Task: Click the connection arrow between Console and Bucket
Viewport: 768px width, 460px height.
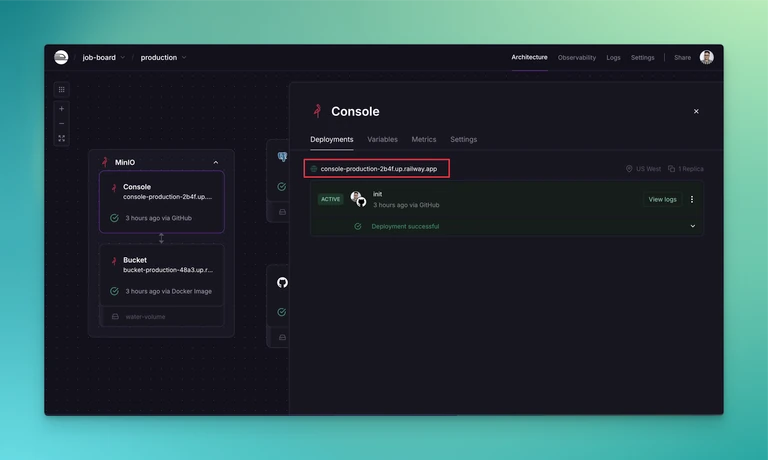Action: (x=161, y=239)
